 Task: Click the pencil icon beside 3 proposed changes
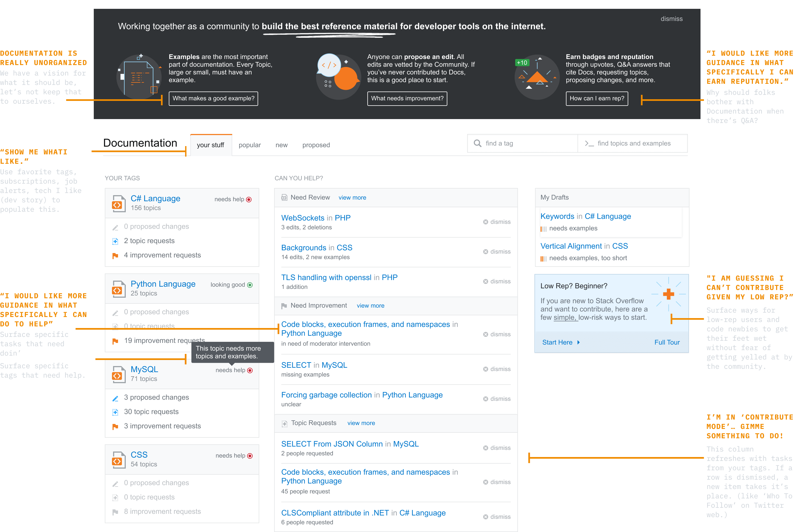pyautogui.click(x=115, y=398)
